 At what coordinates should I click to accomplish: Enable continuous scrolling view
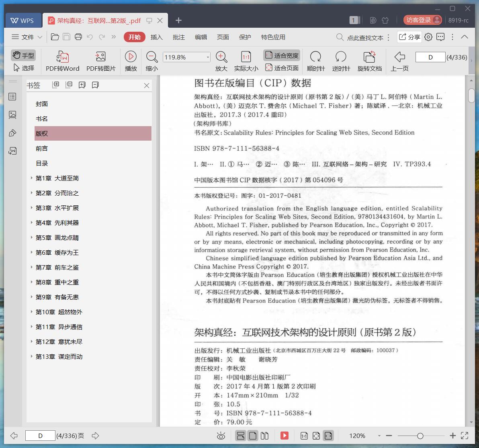pyautogui.click(x=240, y=436)
